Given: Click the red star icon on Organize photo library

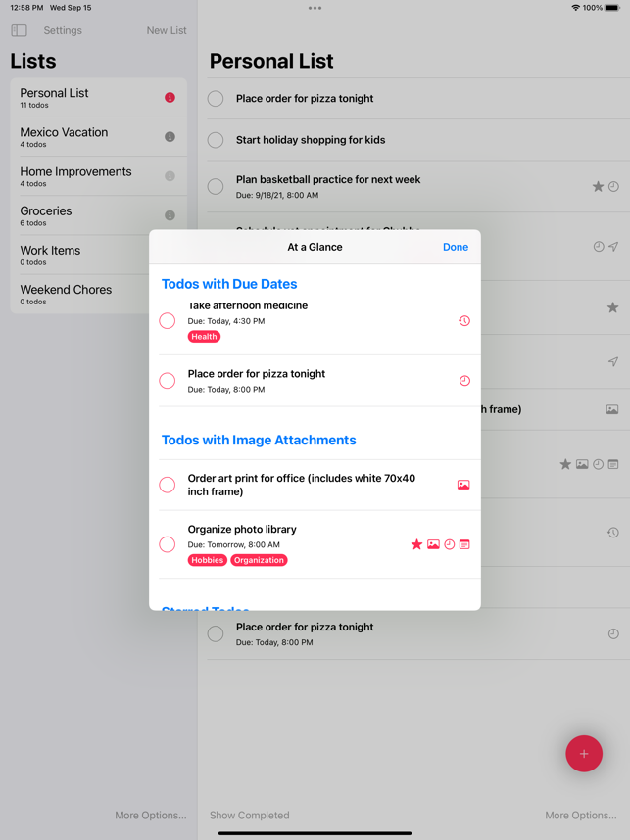Looking at the screenshot, I should (x=416, y=544).
